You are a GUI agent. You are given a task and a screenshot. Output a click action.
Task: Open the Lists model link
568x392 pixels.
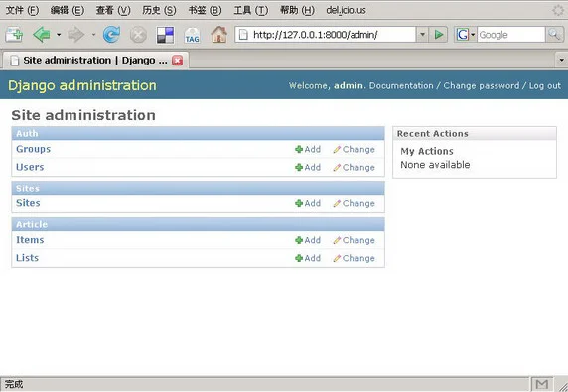pos(27,258)
